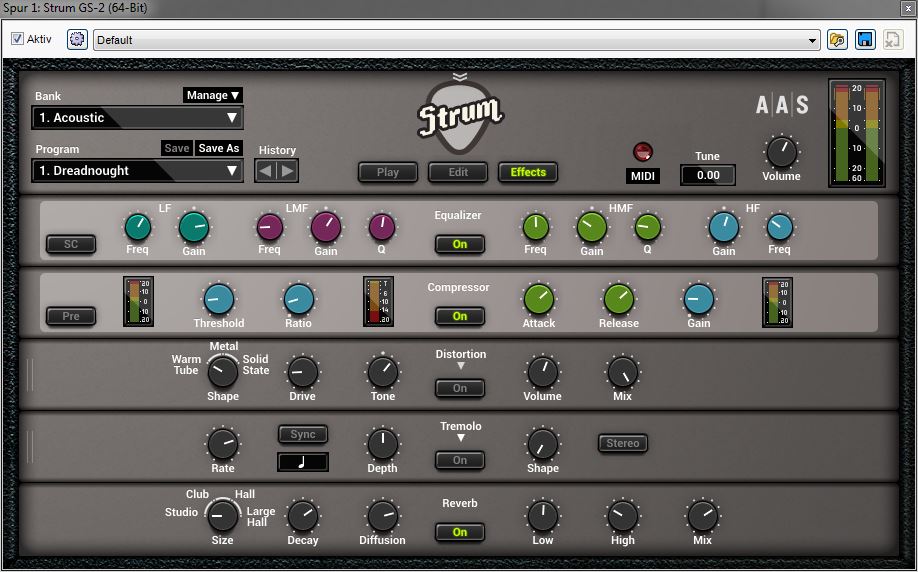Click the distortion Shape selector knob
This screenshot has width=918, height=572.
(223, 372)
